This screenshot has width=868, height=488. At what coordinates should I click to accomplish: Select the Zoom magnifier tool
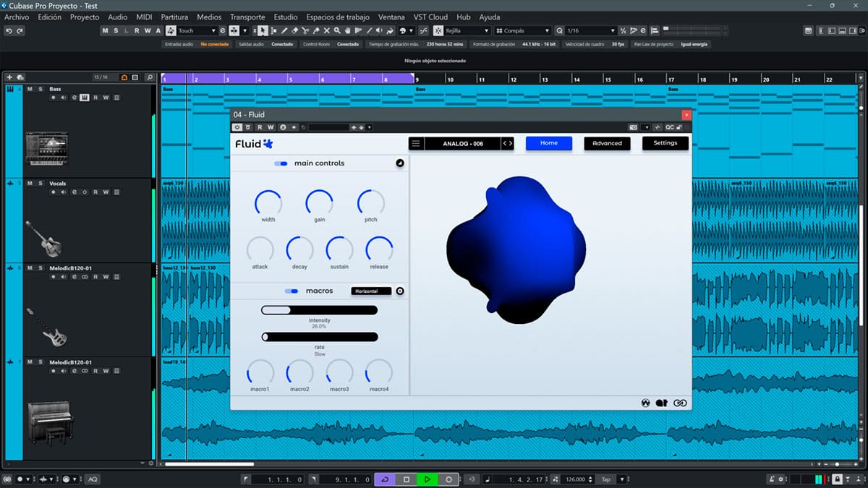pos(337,30)
